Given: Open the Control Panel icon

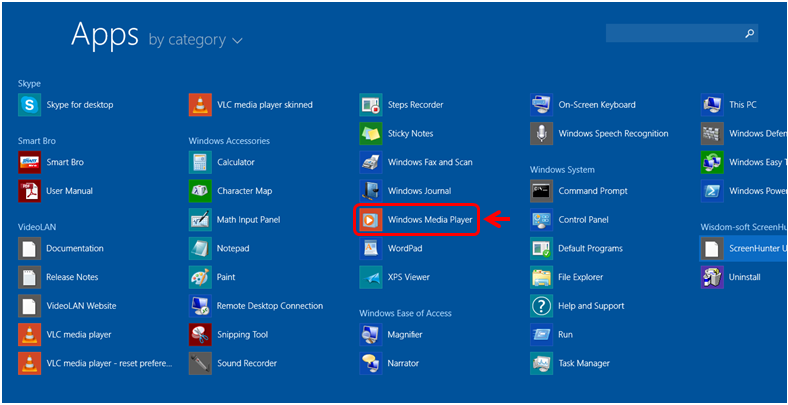Looking at the screenshot, I should 542,220.
